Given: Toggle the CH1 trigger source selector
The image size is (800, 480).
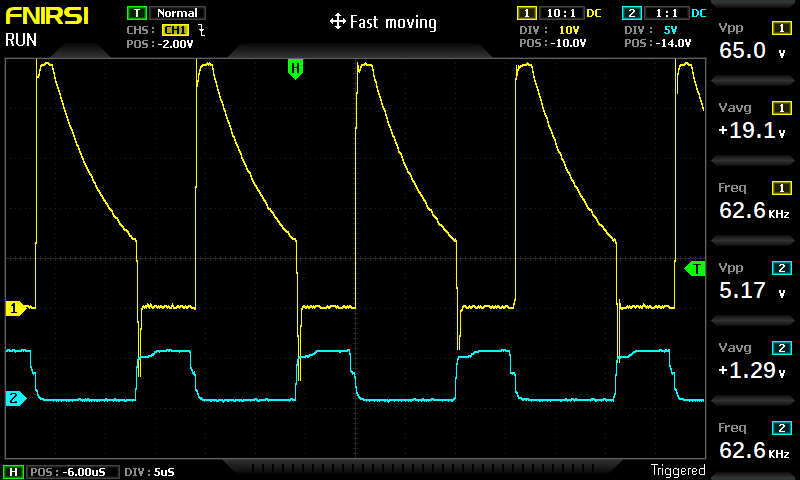Looking at the screenshot, I should point(176,30).
